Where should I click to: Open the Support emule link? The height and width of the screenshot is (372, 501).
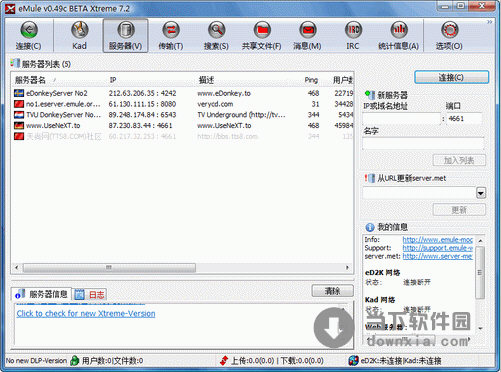[438, 248]
